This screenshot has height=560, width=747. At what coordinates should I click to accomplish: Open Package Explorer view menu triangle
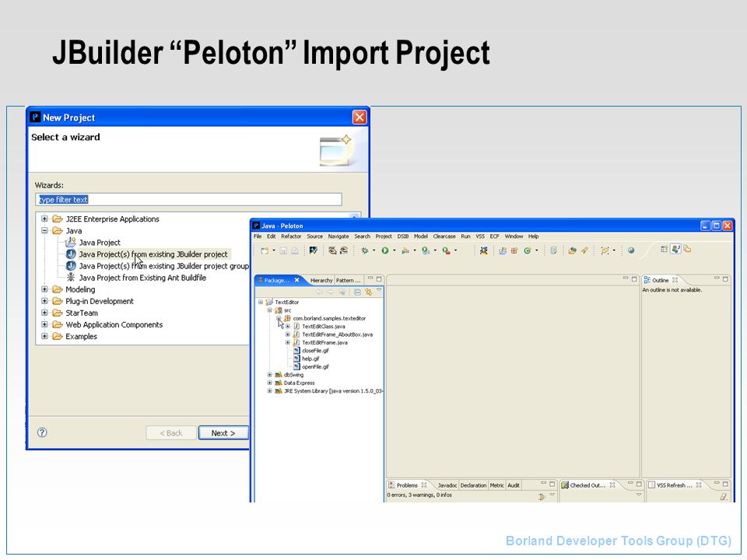(379, 289)
